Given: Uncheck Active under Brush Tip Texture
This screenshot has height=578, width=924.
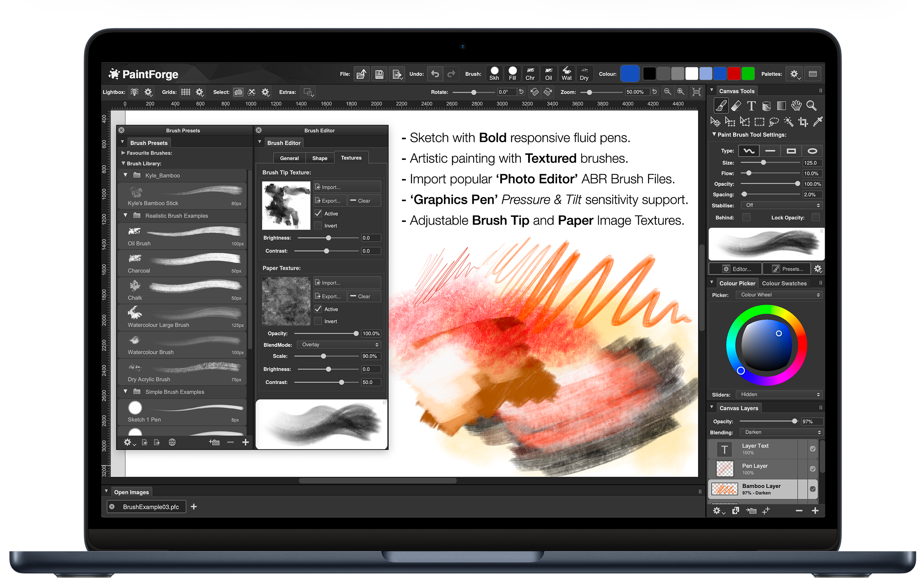Looking at the screenshot, I should [318, 213].
